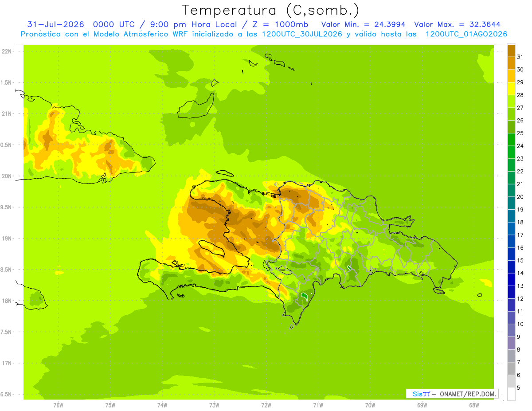The height and width of the screenshot is (411, 532).
Task: Click the legend value "30"
Action: tap(520, 70)
